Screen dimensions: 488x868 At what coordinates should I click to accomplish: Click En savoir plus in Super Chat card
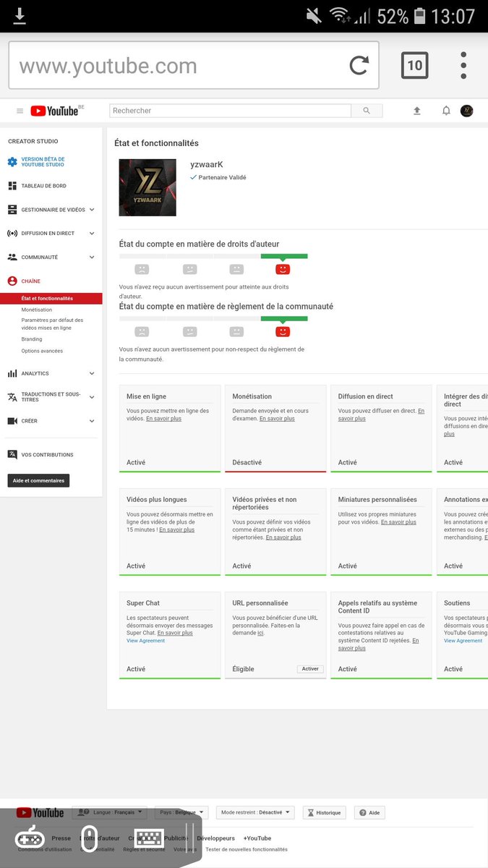pyautogui.click(x=175, y=633)
